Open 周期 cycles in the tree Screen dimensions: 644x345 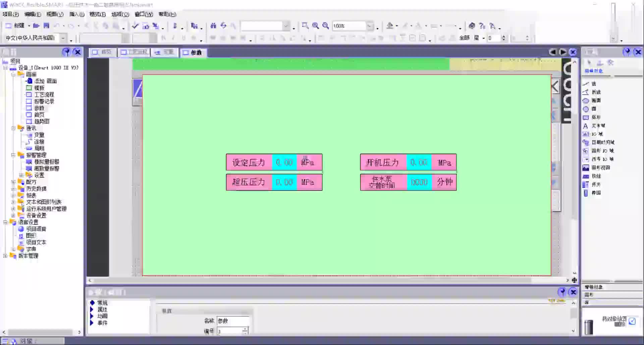(36, 148)
